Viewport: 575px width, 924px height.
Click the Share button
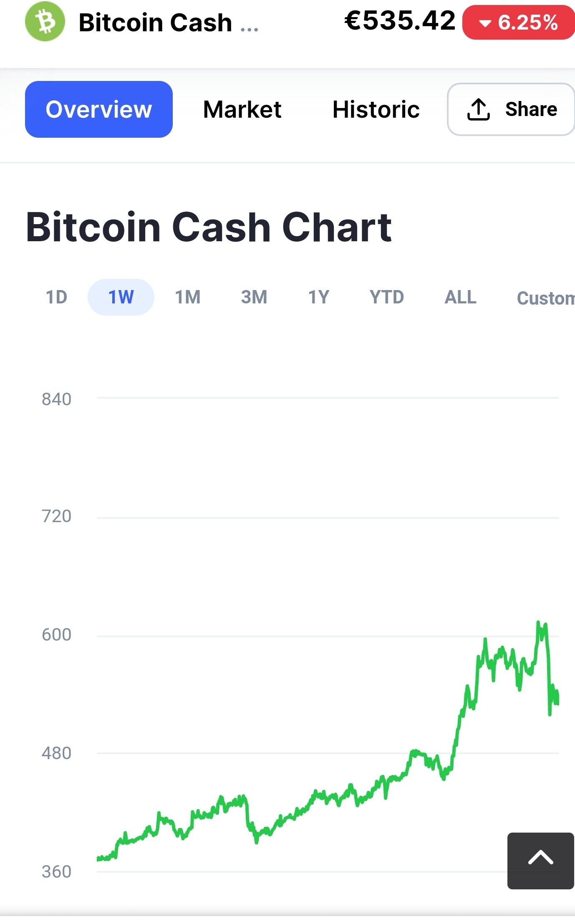511,109
